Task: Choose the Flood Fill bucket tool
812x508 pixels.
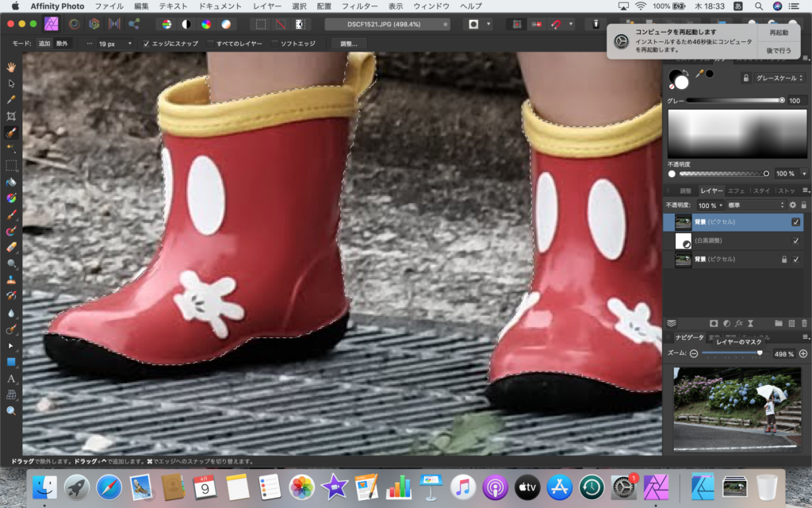Action: click(11, 182)
